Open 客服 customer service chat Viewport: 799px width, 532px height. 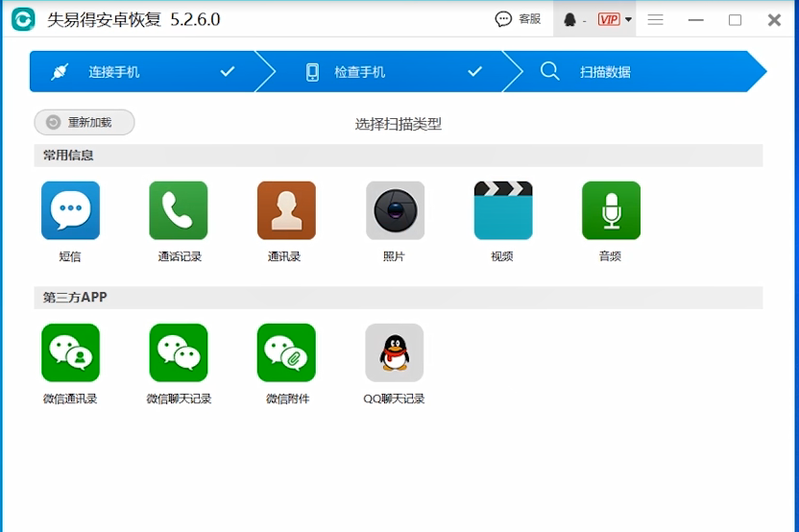tap(518, 19)
